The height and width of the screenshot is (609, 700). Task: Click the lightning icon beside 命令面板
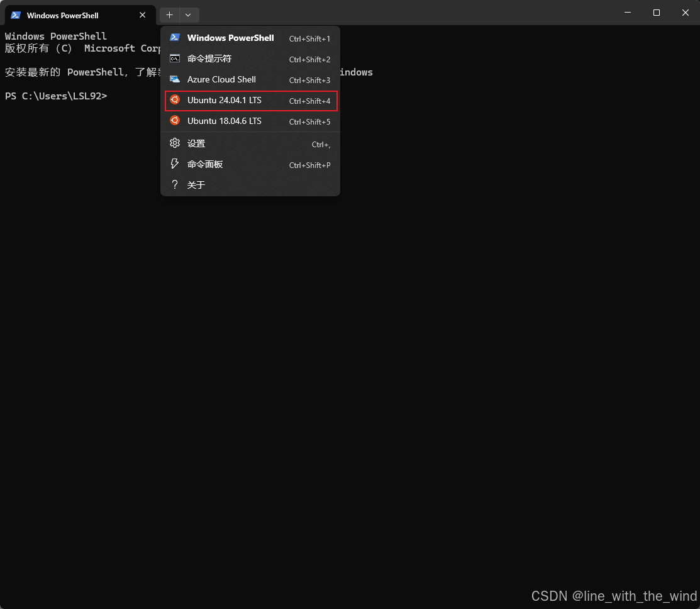[x=175, y=164]
